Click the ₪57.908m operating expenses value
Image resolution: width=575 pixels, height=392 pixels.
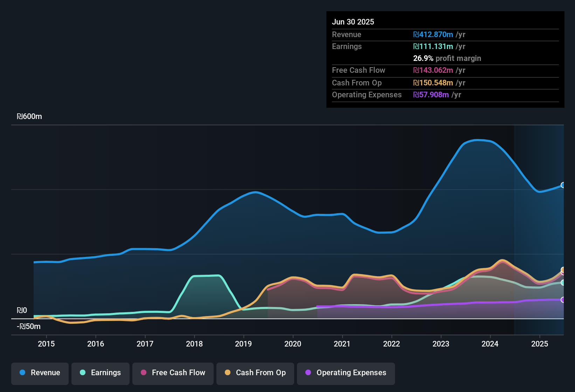pos(431,94)
